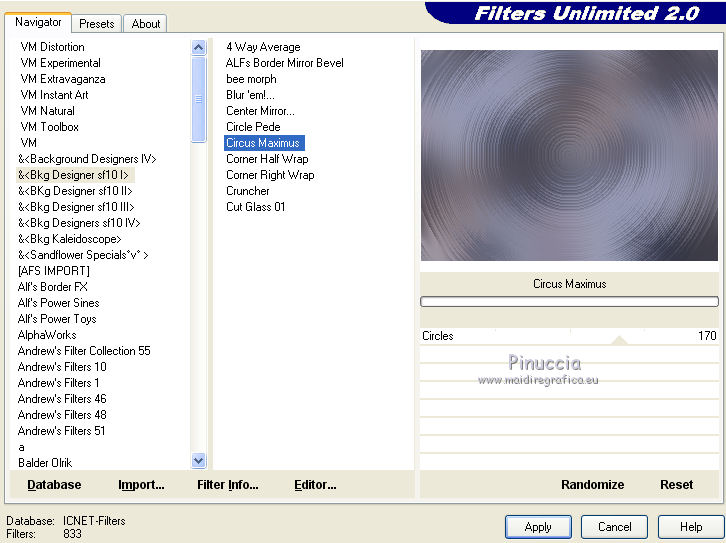This screenshot has height=543, width=726.
Task: Select VM Extravaganza category
Action: pos(63,79)
